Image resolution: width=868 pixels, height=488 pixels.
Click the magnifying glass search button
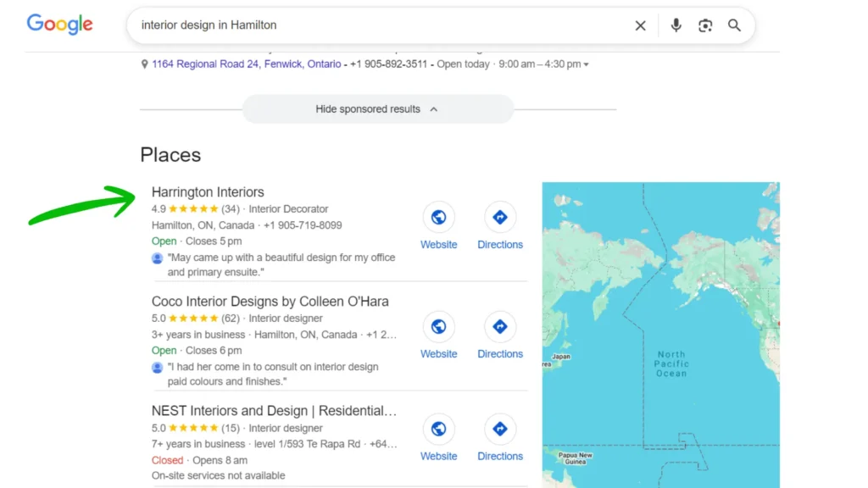coord(734,25)
